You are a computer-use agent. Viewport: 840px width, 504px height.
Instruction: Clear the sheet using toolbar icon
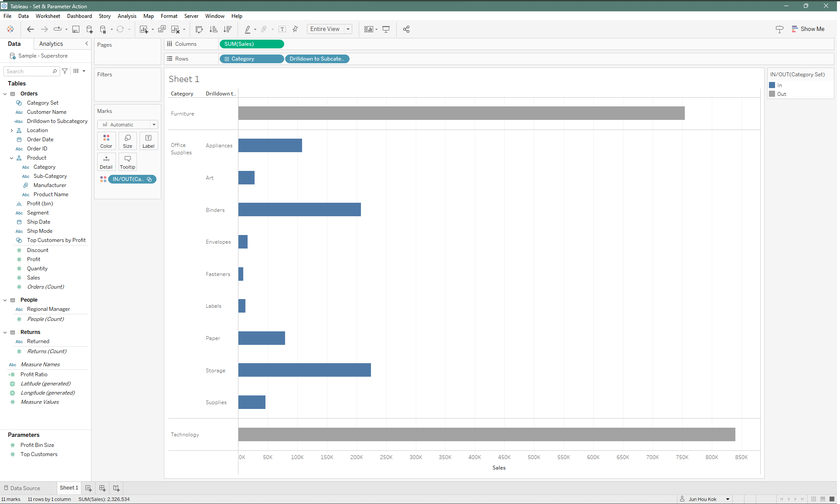click(x=176, y=29)
